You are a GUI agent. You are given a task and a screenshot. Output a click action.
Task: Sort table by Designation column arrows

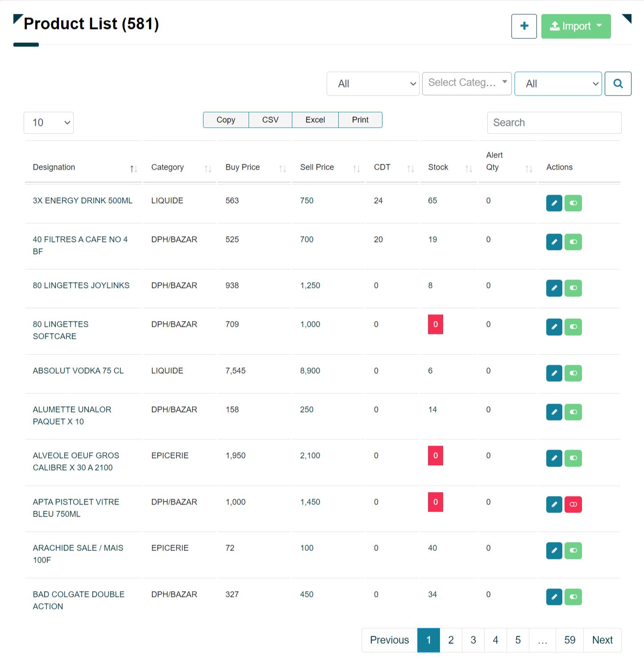pos(133,169)
